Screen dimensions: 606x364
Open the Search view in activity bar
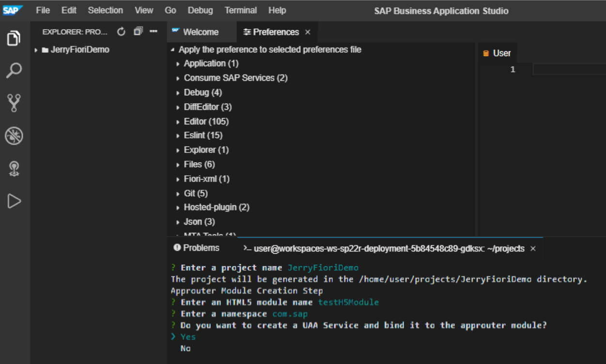pyautogui.click(x=14, y=70)
